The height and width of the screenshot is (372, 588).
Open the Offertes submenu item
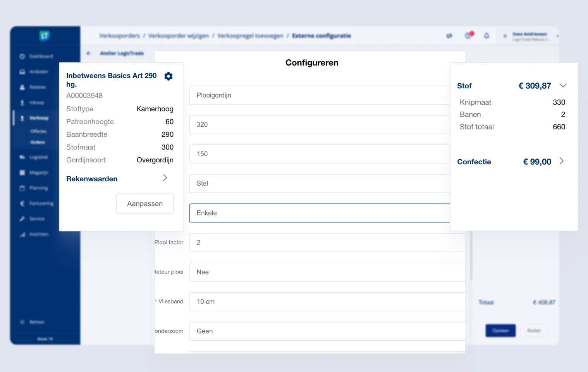click(38, 131)
